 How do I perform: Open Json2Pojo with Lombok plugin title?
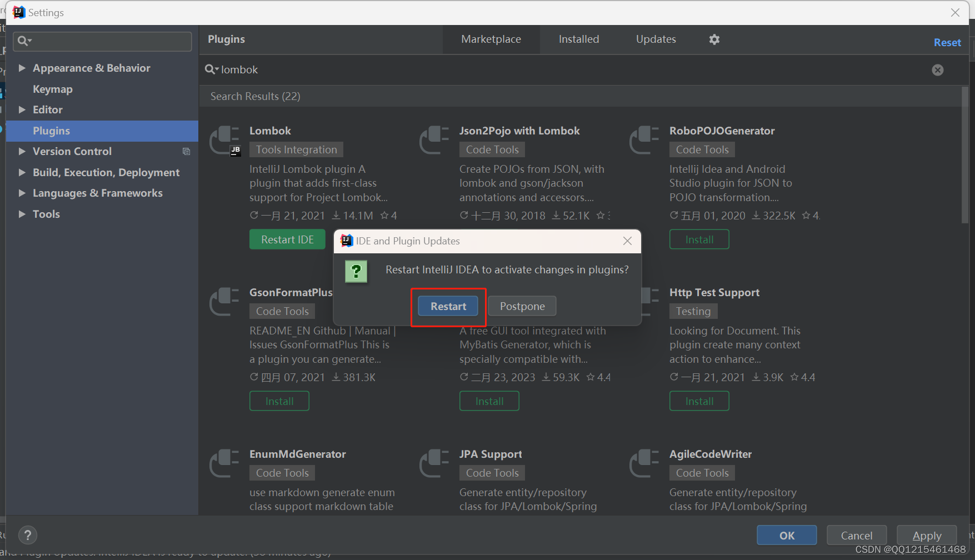(x=519, y=131)
